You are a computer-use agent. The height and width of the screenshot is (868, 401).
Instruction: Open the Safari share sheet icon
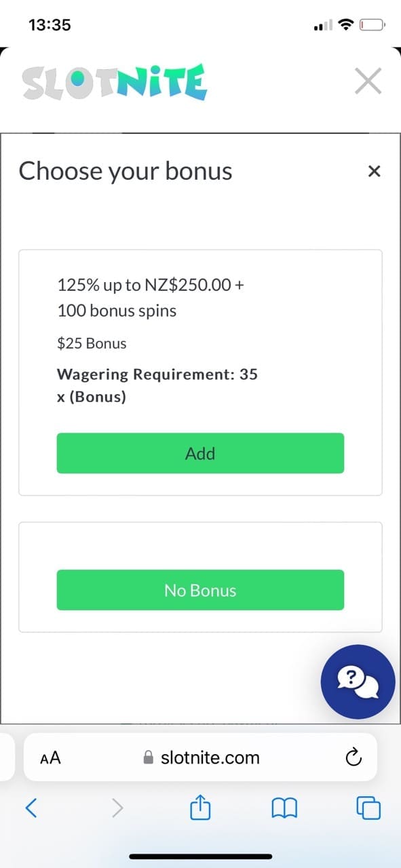tap(200, 806)
